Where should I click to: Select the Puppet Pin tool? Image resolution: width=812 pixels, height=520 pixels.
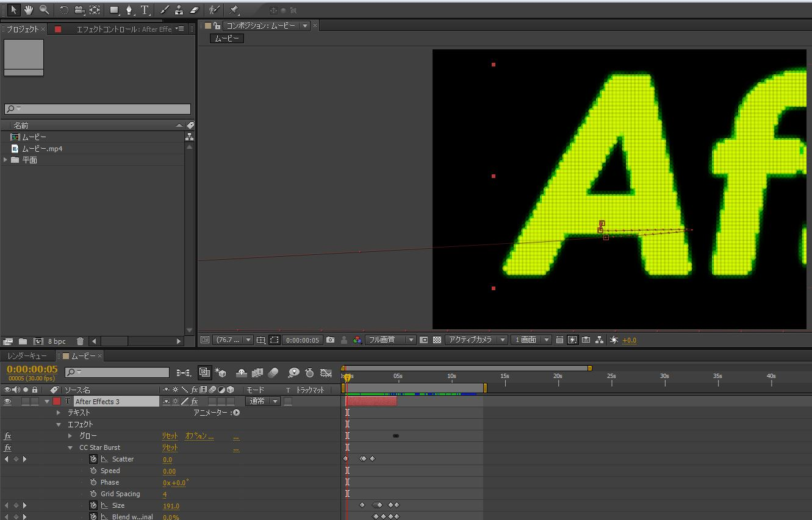234,10
